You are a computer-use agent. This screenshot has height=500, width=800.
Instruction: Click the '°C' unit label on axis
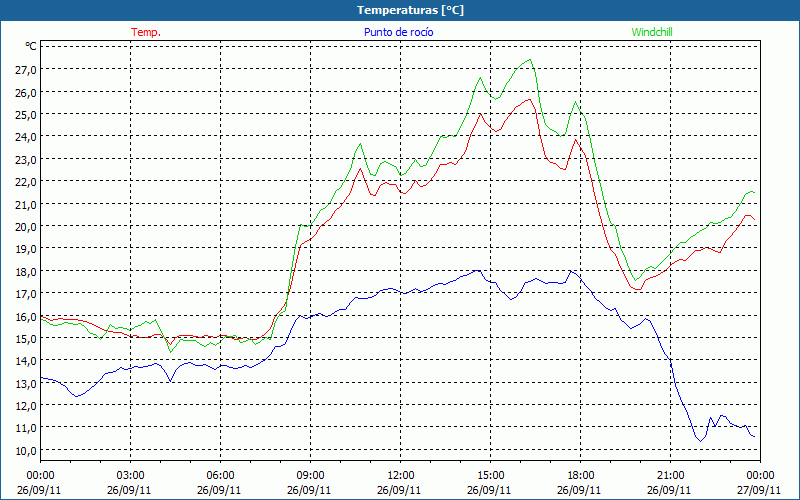tap(31, 46)
